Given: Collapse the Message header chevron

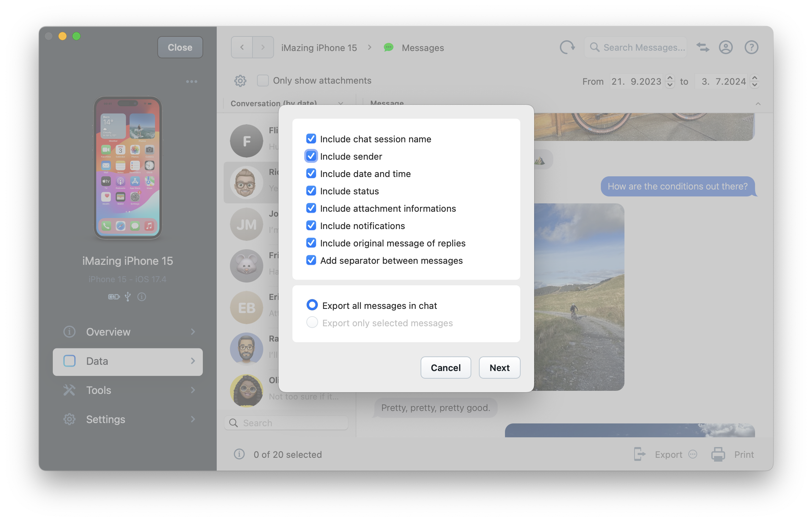Looking at the screenshot, I should 758,103.
